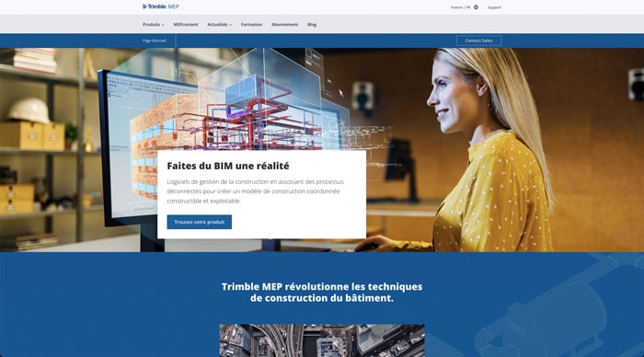Click the Trouvez votre produit button
Screen dimensions: 644x357
pyautogui.click(x=200, y=222)
